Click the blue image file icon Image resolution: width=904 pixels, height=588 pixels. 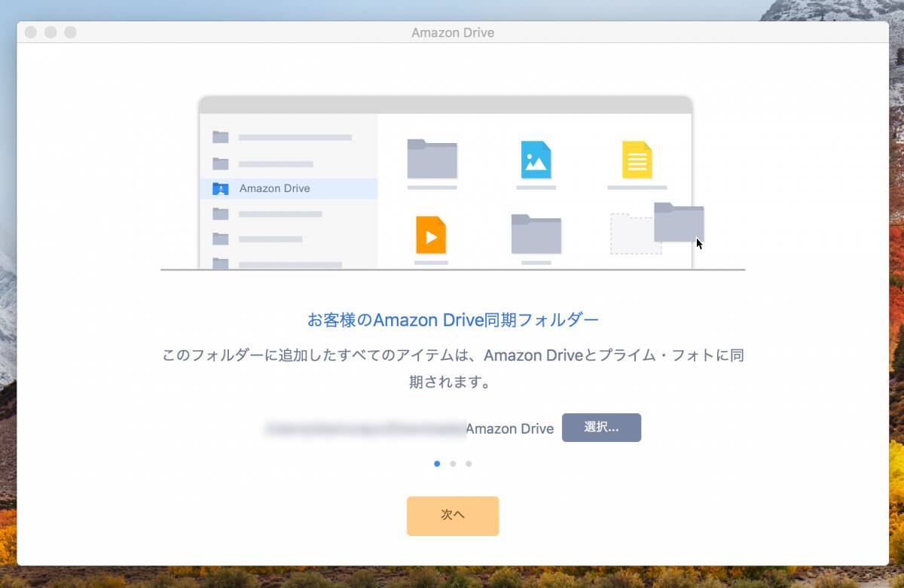[536, 160]
